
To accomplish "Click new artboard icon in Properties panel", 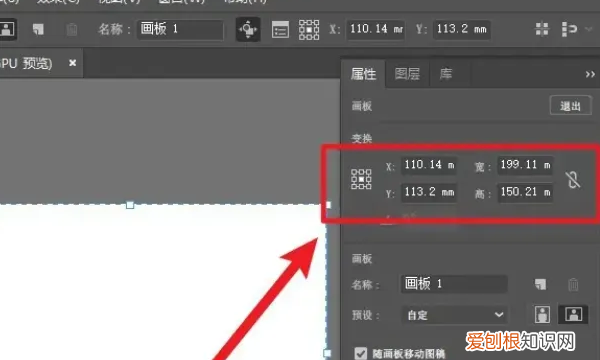I will pyautogui.click(x=540, y=284).
